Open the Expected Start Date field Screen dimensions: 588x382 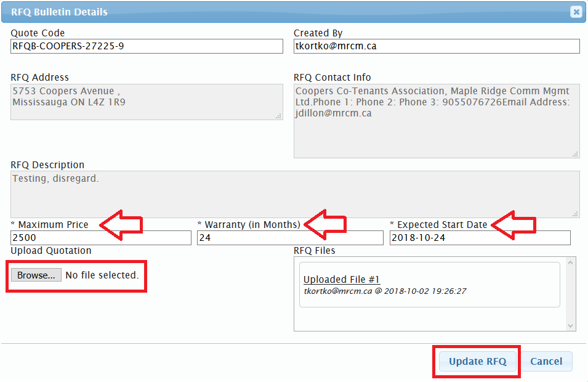tap(480, 238)
